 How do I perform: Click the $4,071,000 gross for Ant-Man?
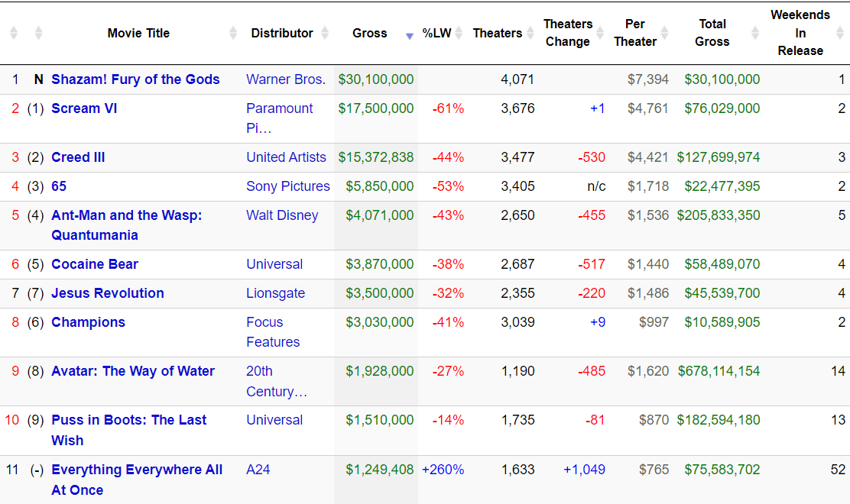[x=380, y=215]
